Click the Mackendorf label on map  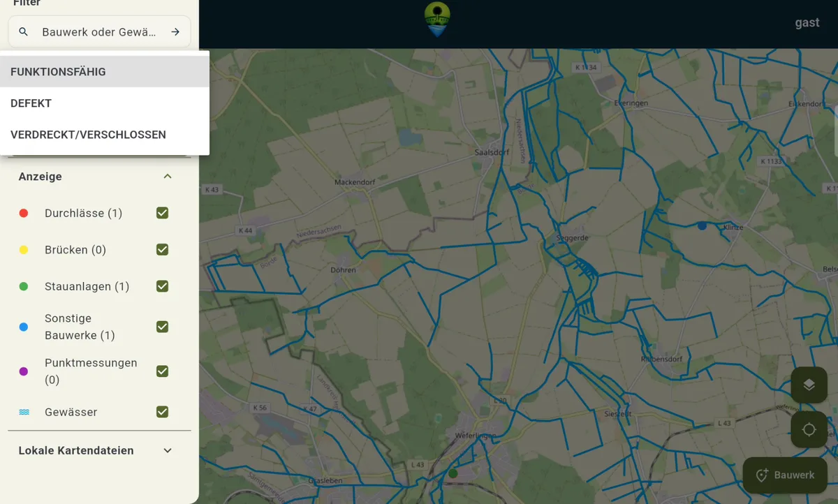click(355, 182)
